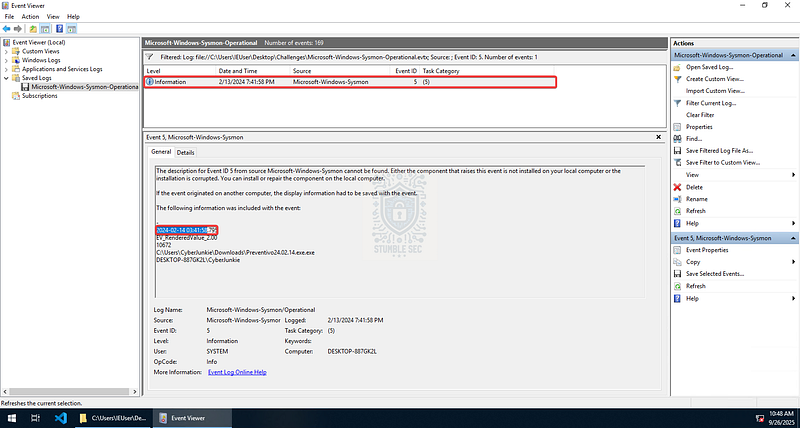Switch to the General tab
Screen dimensions: 800x428
tap(161, 152)
